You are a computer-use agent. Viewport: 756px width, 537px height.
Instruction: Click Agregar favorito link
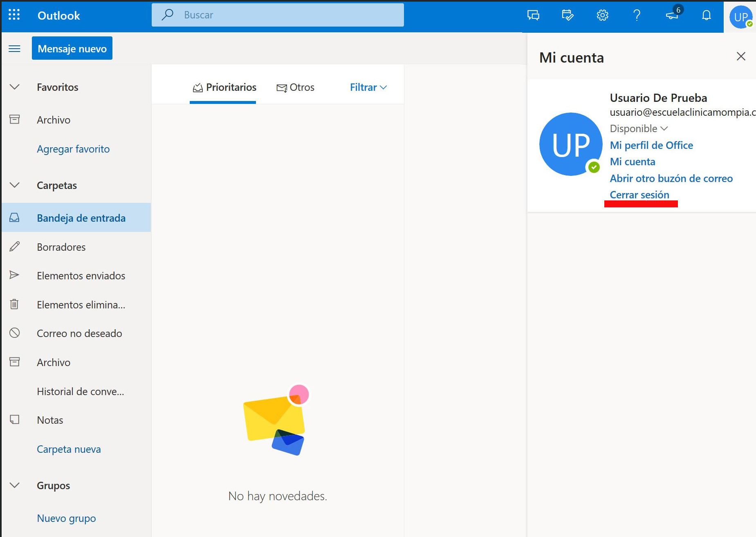tap(73, 149)
